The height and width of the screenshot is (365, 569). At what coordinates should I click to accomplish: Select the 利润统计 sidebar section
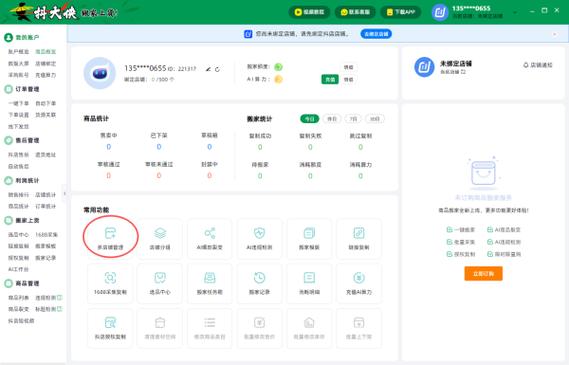click(22, 180)
